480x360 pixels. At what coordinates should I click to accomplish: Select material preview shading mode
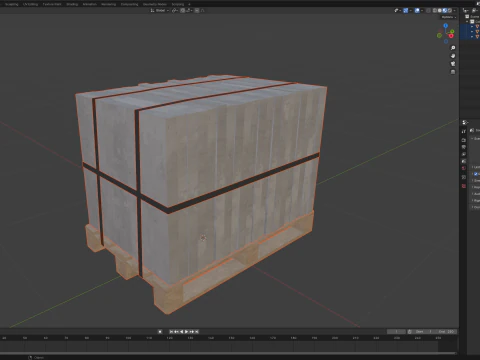click(x=445, y=10)
